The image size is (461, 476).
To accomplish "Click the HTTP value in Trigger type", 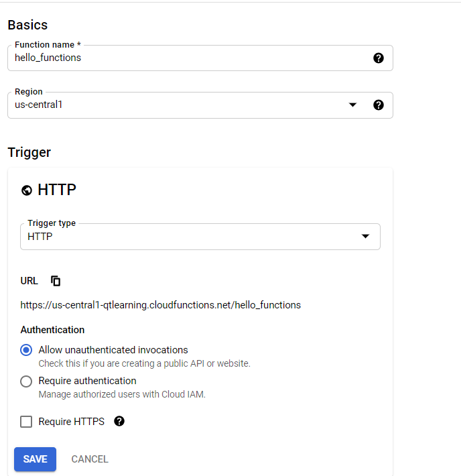I will click(40, 237).
